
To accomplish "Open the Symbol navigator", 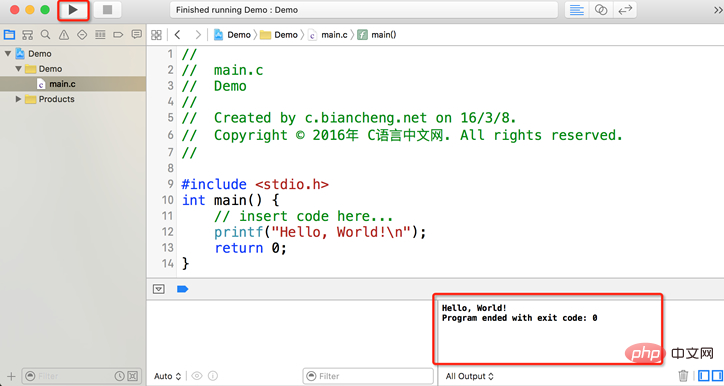I will tap(28, 35).
